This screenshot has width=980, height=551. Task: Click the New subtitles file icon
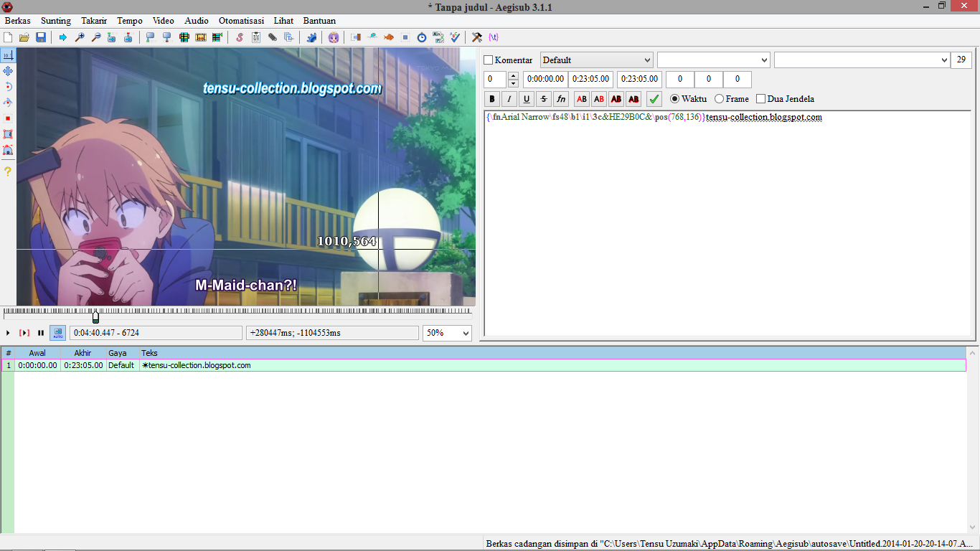click(x=9, y=37)
